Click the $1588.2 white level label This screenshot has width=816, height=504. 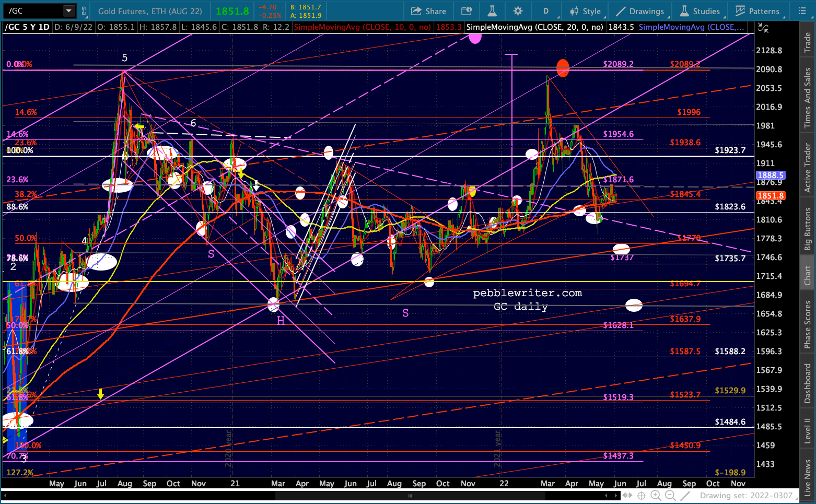730,351
